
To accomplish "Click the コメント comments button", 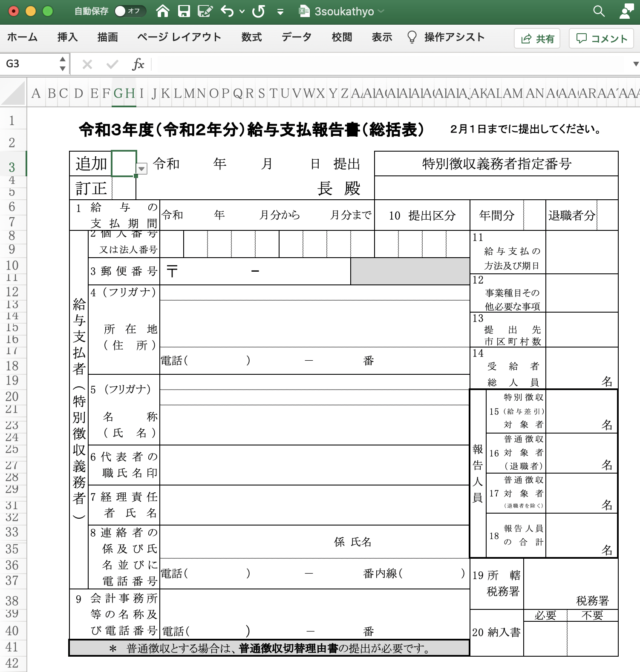I will point(601,39).
